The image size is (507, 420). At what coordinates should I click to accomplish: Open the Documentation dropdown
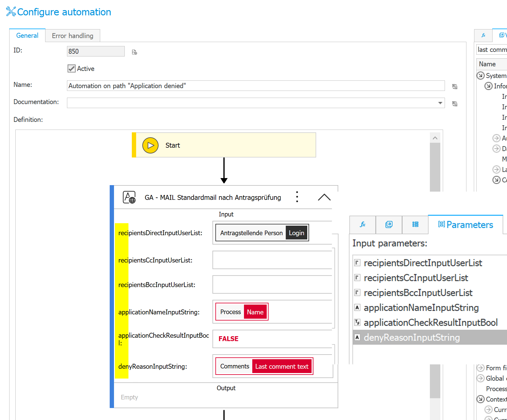[440, 103]
